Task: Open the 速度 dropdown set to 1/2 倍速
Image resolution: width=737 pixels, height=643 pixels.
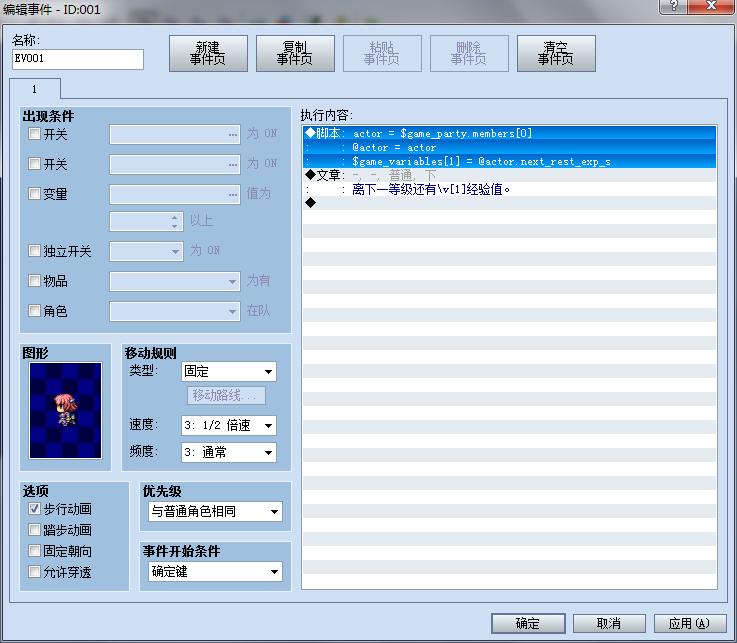Action: 229,425
